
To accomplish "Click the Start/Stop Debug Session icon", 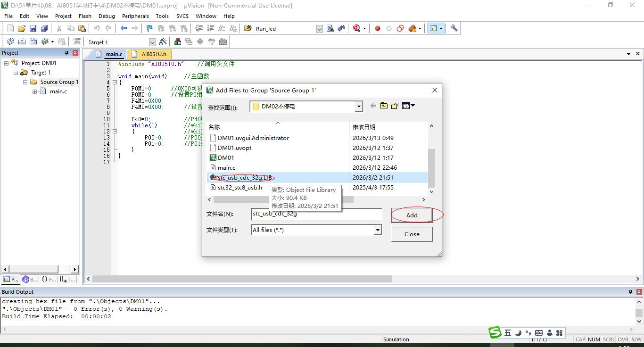I will [x=357, y=28].
